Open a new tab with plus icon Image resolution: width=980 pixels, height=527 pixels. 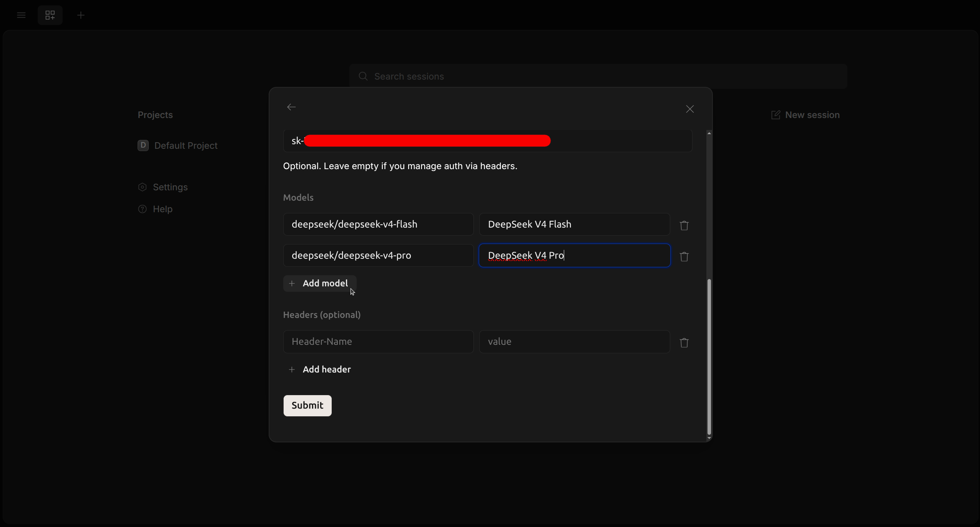pyautogui.click(x=81, y=15)
